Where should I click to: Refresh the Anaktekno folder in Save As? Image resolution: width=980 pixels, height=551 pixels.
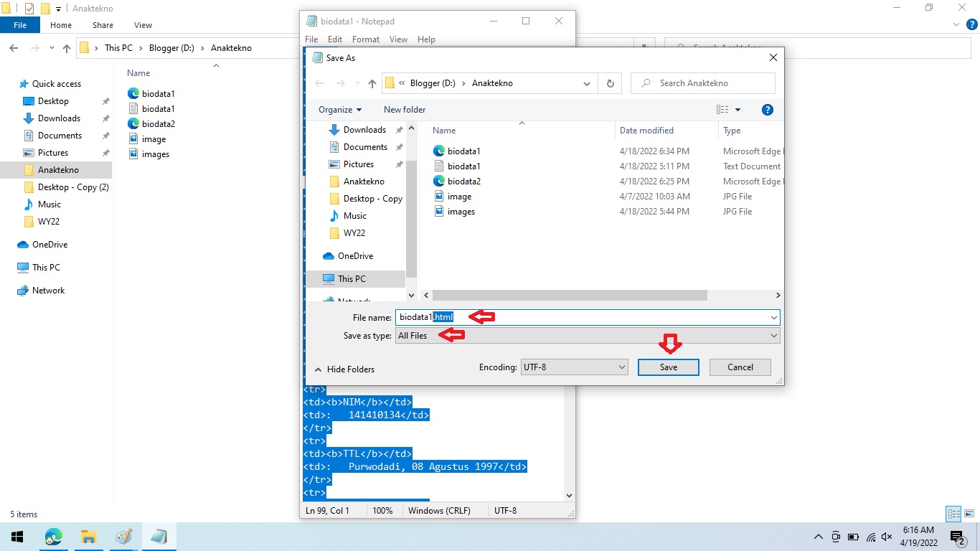[610, 83]
